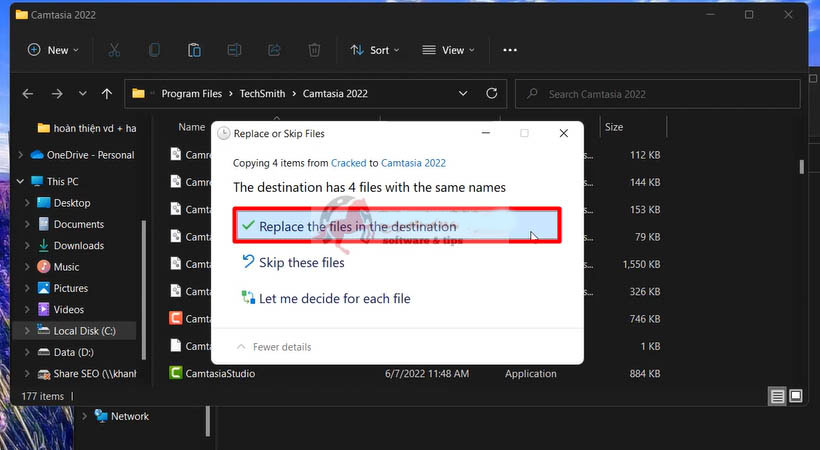
Task: Click the Music note icon
Action: coord(43,267)
